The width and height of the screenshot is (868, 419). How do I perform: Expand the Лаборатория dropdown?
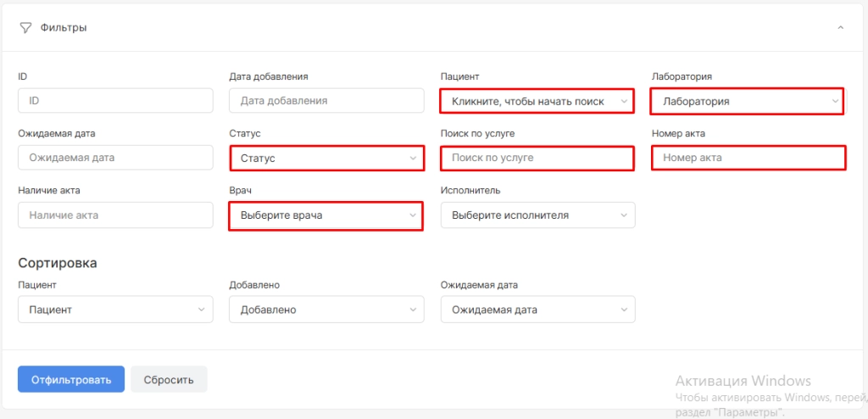coord(747,102)
